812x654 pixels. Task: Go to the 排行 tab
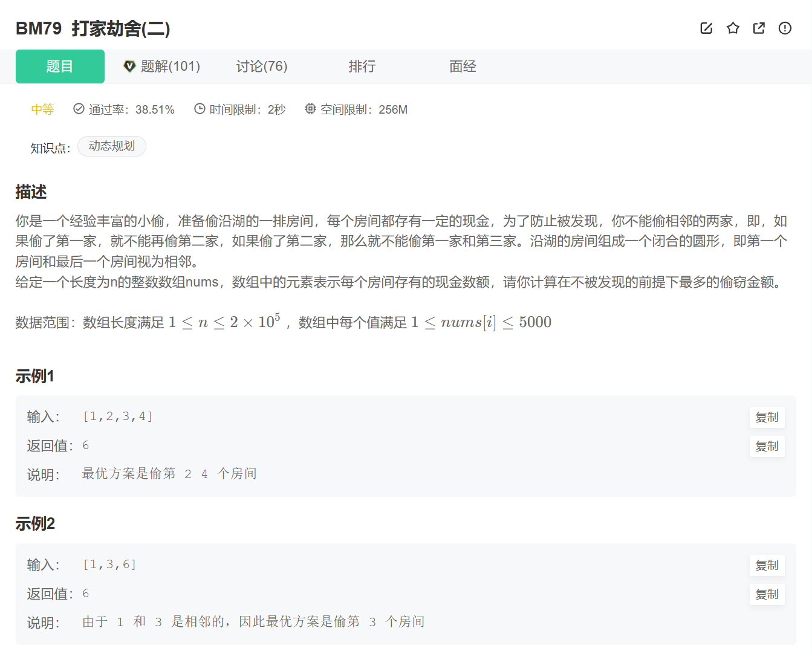pos(362,66)
